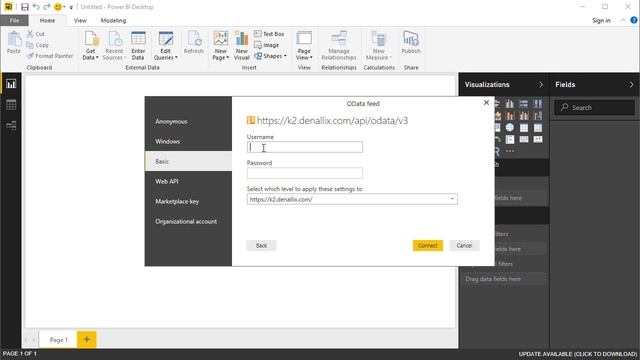Image resolution: width=640 pixels, height=360 pixels.
Task: Switch to Report view in left sidebar
Action: tap(11, 84)
